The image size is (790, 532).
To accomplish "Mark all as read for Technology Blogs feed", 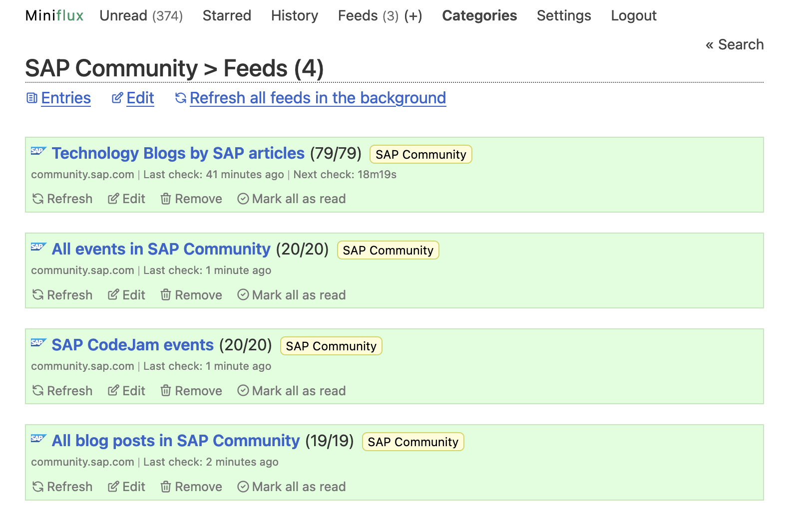I will pos(299,199).
